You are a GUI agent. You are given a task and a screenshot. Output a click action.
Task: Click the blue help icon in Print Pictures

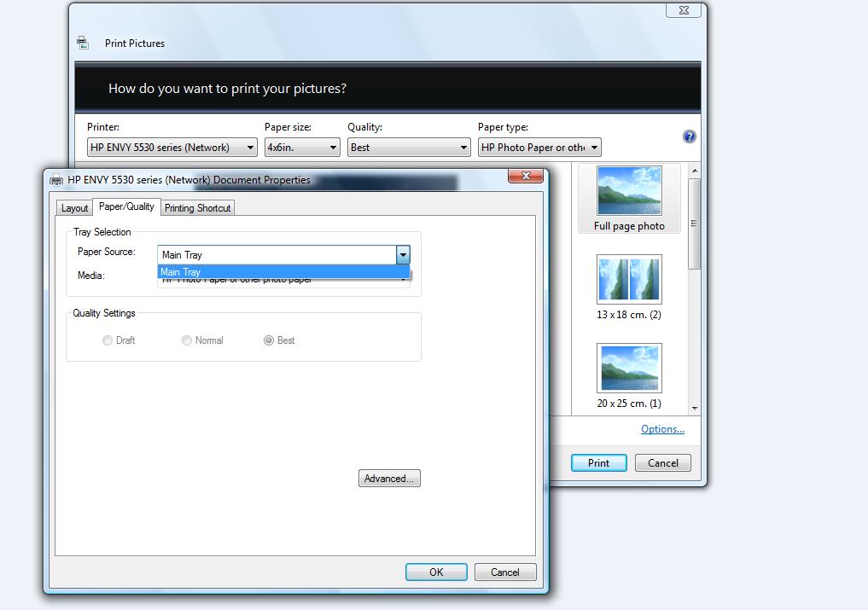[x=690, y=137]
